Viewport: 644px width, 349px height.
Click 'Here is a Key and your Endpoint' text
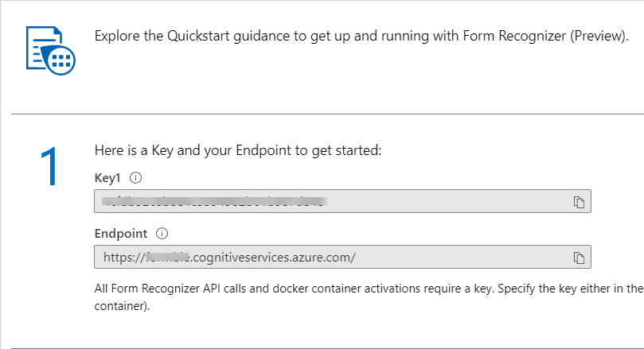coord(238,150)
